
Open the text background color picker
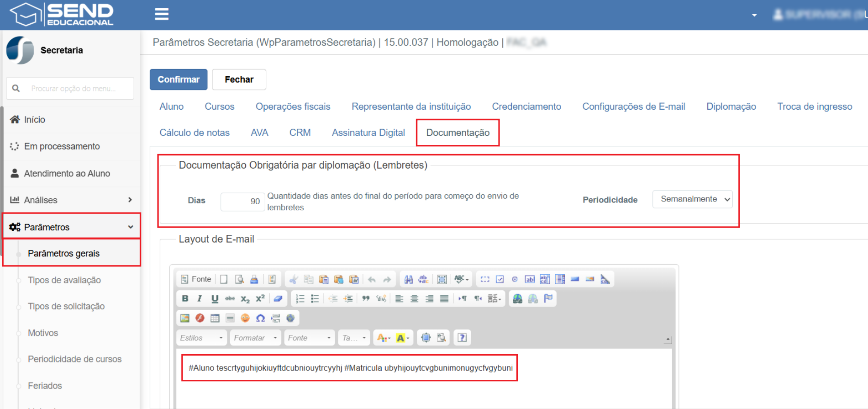[403, 338]
